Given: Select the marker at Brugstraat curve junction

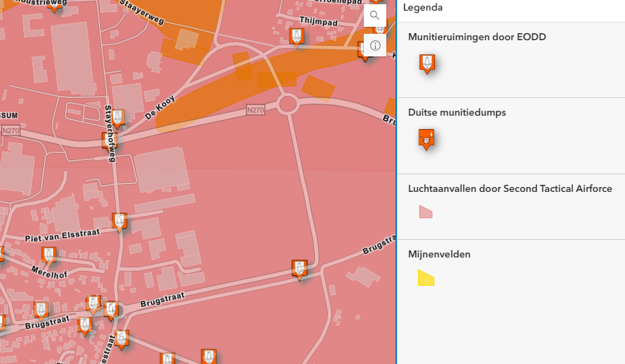Looking at the screenshot, I should click(299, 270).
